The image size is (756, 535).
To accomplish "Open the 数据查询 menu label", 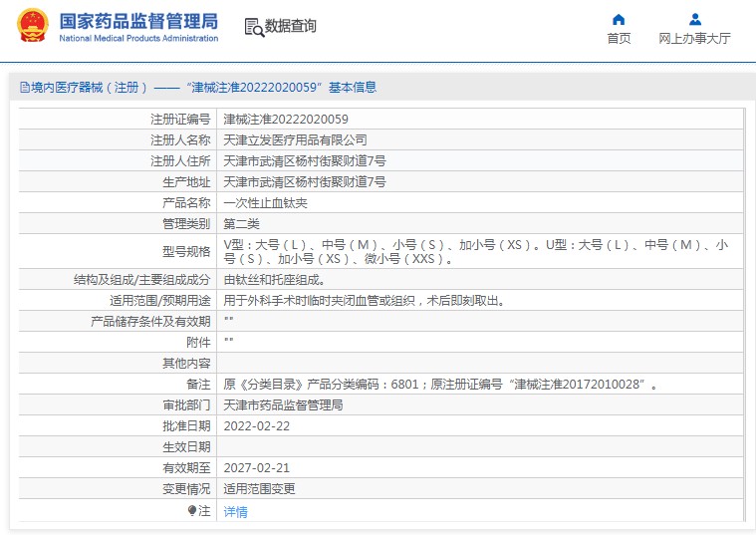I will click(290, 26).
